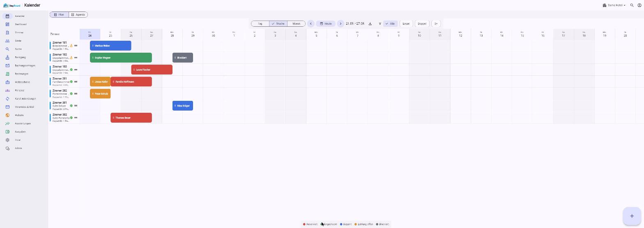The width and height of the screenshot is (644, 228).
Task: Click the Zahlung offen orange legend dot
Action: pyautogui.click(x=356, y=224)
